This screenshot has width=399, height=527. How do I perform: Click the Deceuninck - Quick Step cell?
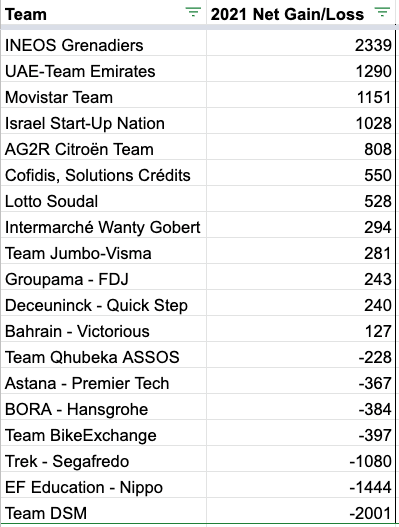(104, 306)
